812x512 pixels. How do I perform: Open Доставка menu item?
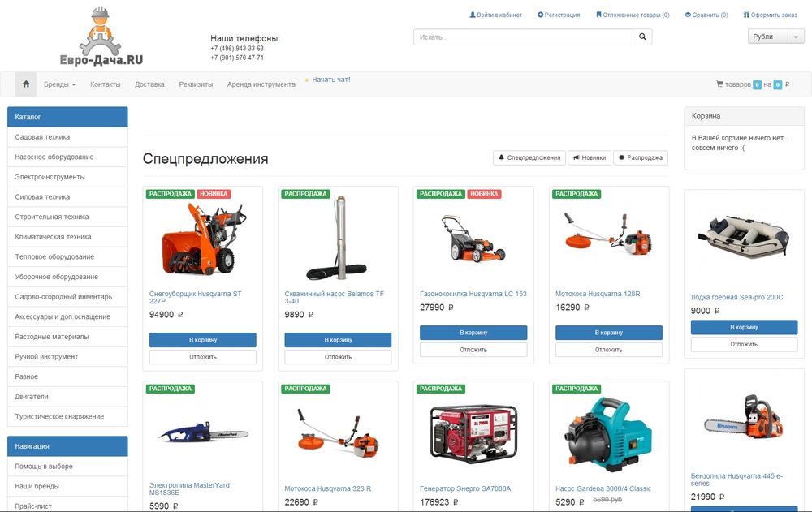[x=149, y=84]
